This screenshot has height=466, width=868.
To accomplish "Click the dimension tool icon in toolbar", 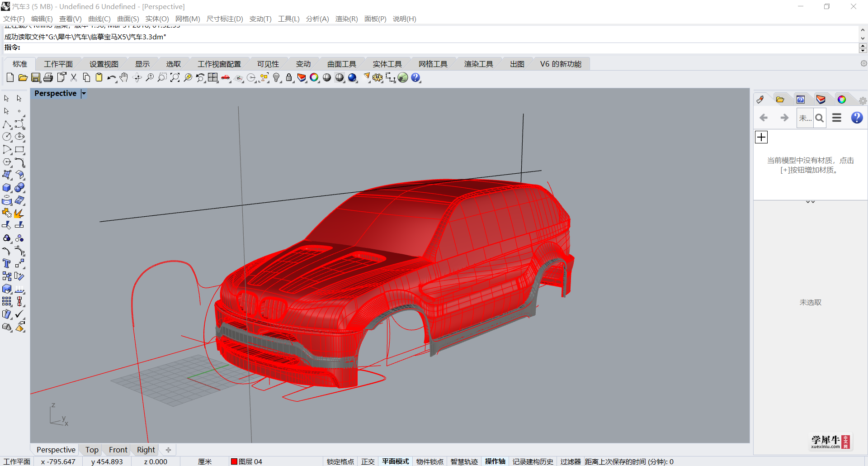I will [x=391, y=78].
